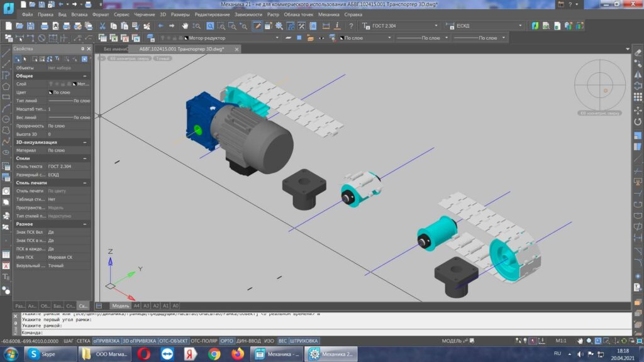Open the Мотор-редуктор layer dropdown

click(x=232, y=38)
